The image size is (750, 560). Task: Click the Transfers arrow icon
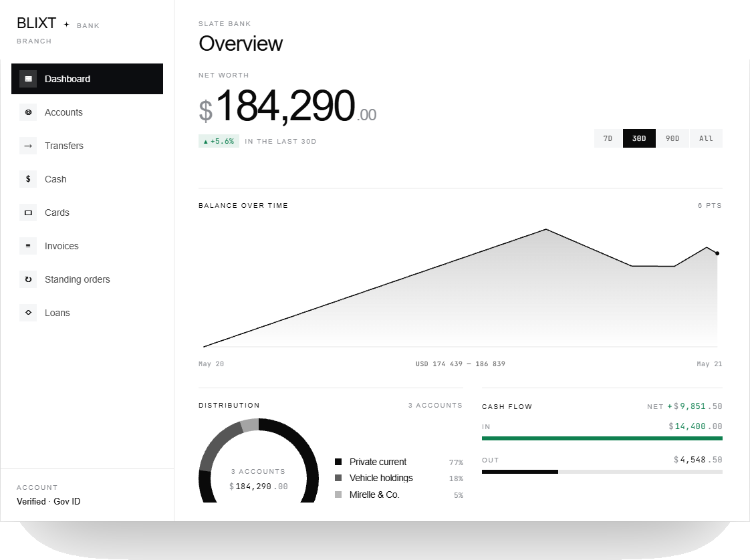click(x=28, y=146)
